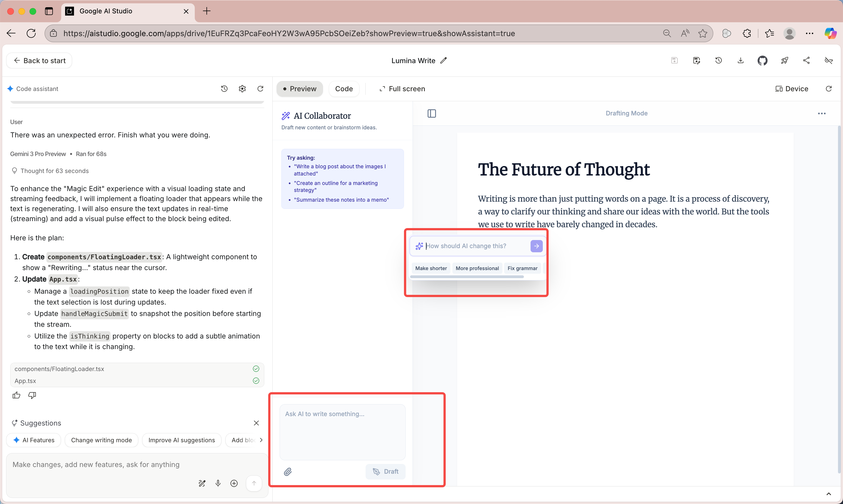Click the paperclip attach icon
843x504 pixels.
(x=288, y=471)
